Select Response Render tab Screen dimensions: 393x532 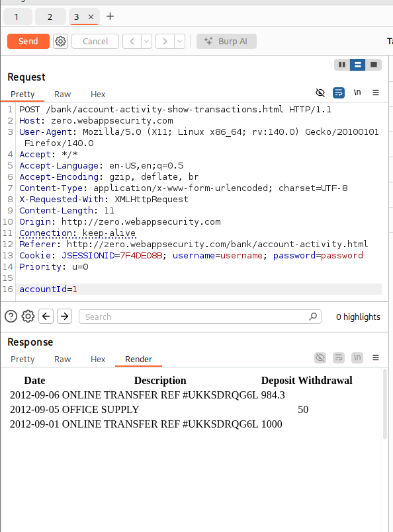138,359
